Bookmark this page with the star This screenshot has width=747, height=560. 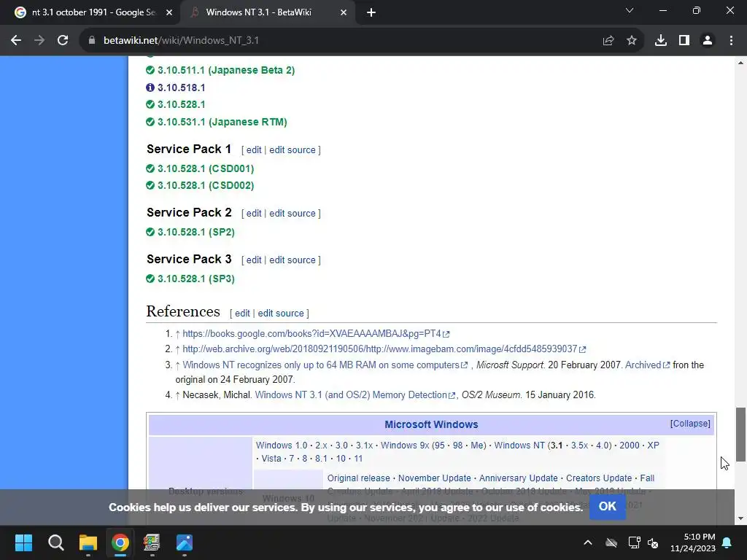632,41
